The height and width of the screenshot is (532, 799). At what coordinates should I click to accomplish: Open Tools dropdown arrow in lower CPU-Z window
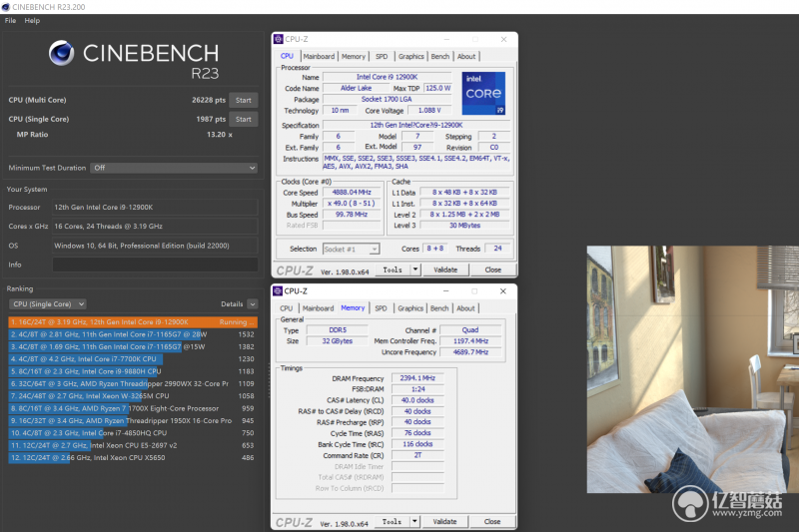pos(414,522)
